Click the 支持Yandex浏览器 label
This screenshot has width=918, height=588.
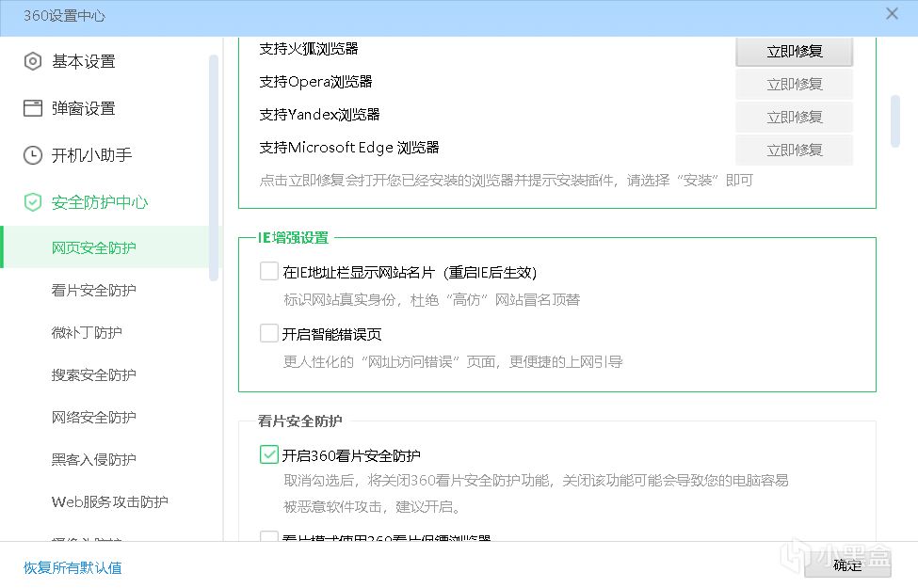click(x=319, y=115)
